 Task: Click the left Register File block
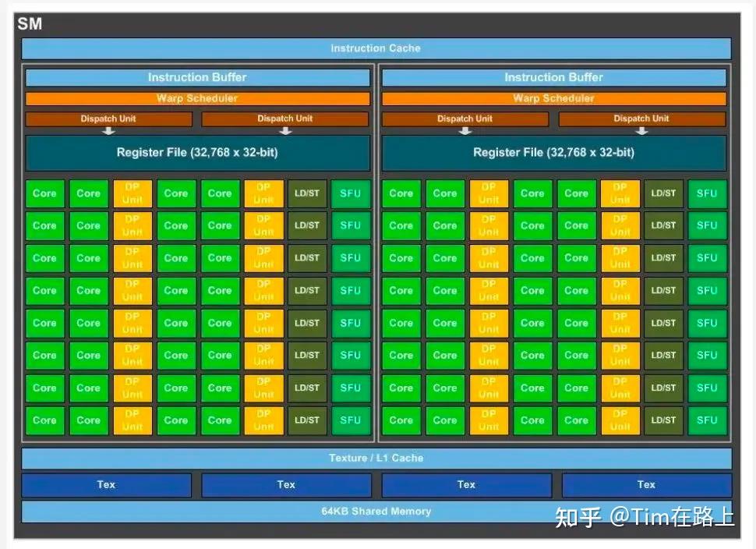tap(197, 153)
